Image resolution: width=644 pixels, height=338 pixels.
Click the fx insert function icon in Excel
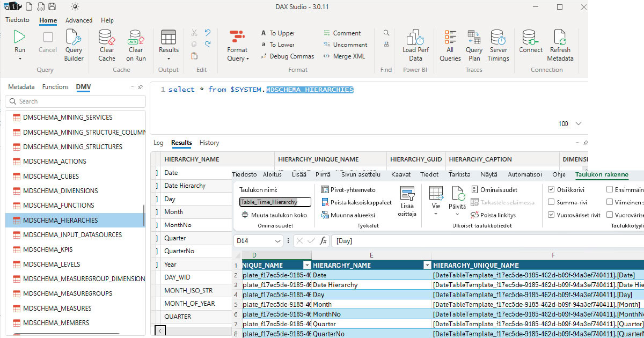[x=323, y=241]
